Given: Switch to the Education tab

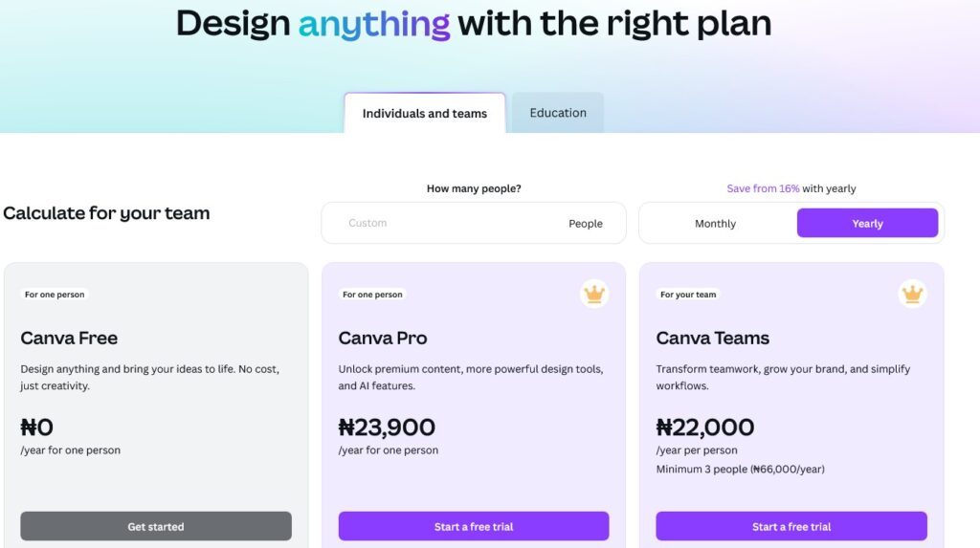Looking at the screenshot, I should pyautogui.click(x=558, y=113).
